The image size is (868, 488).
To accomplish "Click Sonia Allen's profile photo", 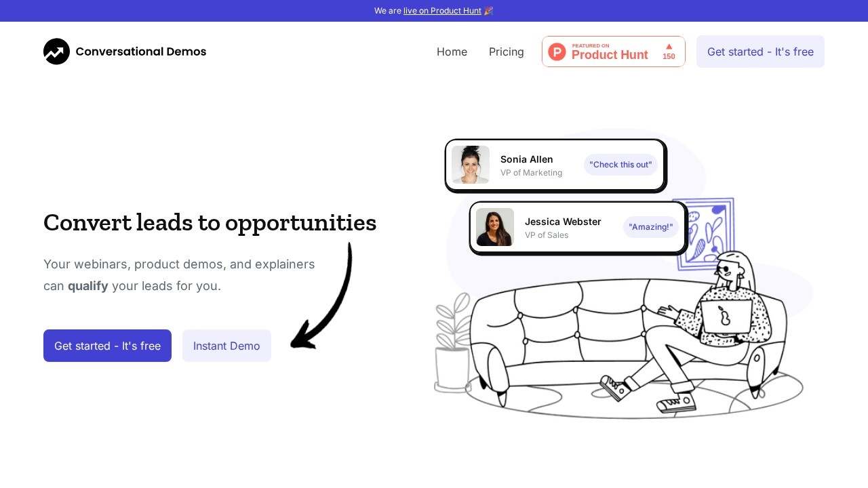I will 471,165.
